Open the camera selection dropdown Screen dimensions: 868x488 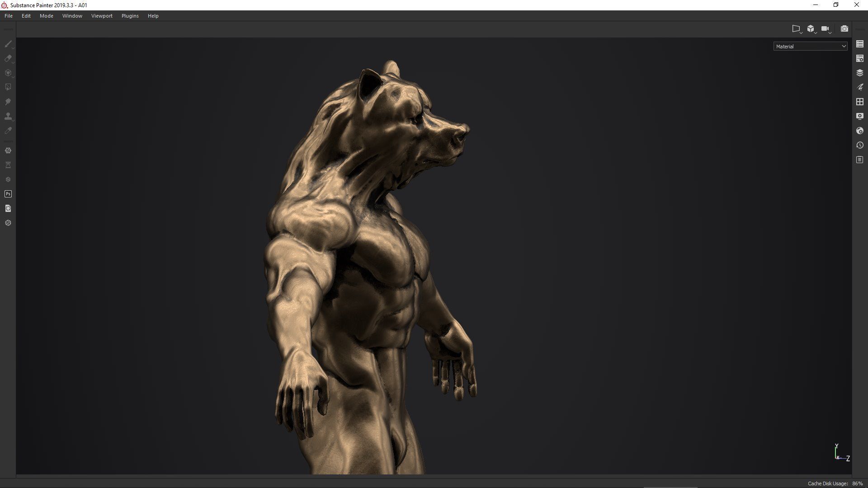click(826, 29)
